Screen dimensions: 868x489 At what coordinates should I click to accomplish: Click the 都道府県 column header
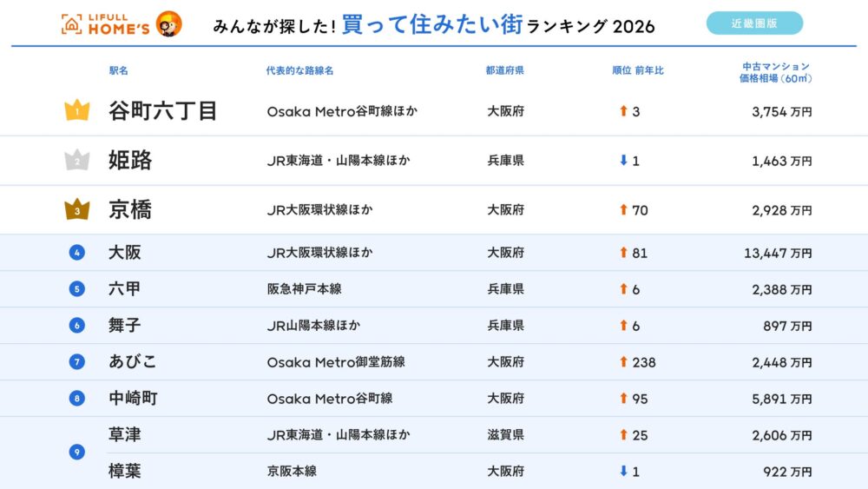[x=504, y=70]
